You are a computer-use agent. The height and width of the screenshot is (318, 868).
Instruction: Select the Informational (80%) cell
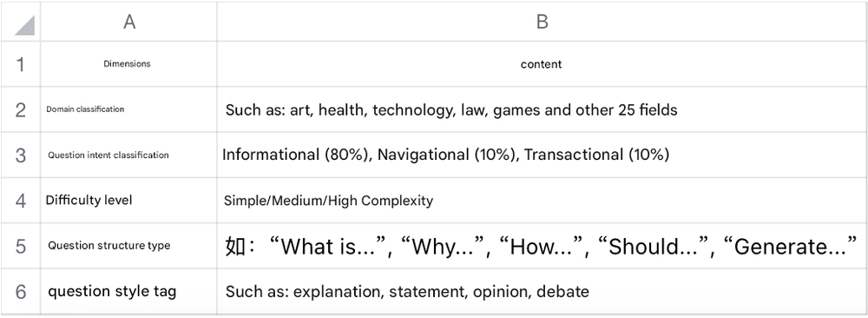(x=542, y=156)
